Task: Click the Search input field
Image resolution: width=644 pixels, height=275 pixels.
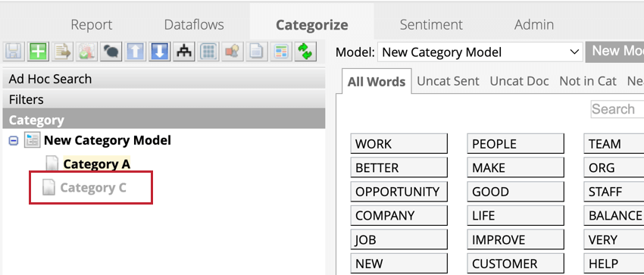Action: [617, 109]
